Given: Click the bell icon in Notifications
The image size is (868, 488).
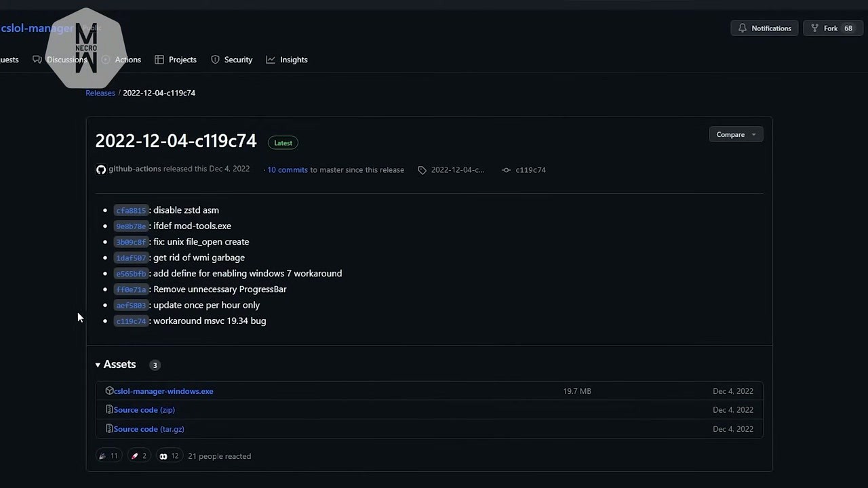Looking at the screenshot, I should coord(743,28).
